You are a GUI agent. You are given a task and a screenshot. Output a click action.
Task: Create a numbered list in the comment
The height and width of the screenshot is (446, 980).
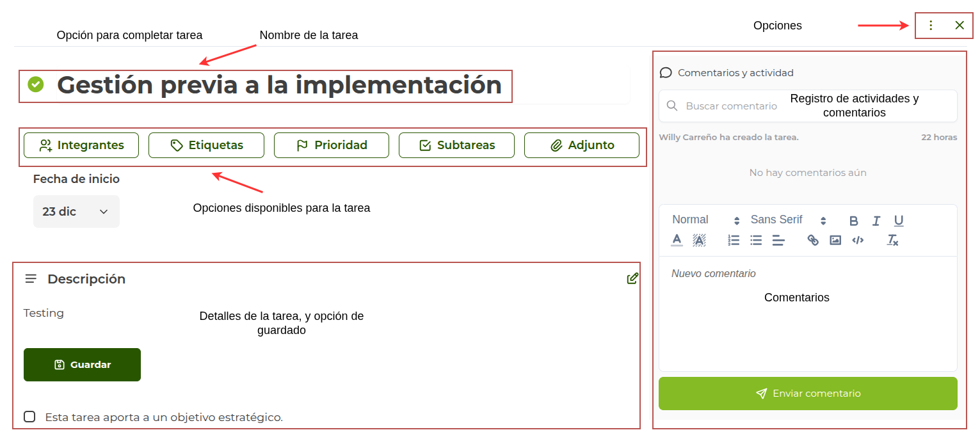(x=733, y=239)
